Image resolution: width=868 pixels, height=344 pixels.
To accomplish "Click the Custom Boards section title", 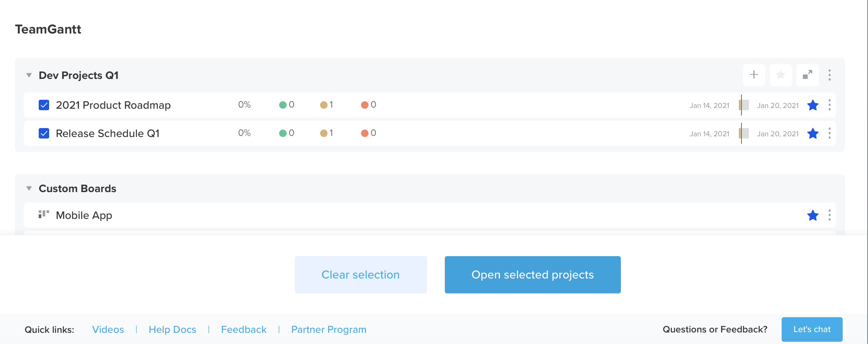I will 77,188.
